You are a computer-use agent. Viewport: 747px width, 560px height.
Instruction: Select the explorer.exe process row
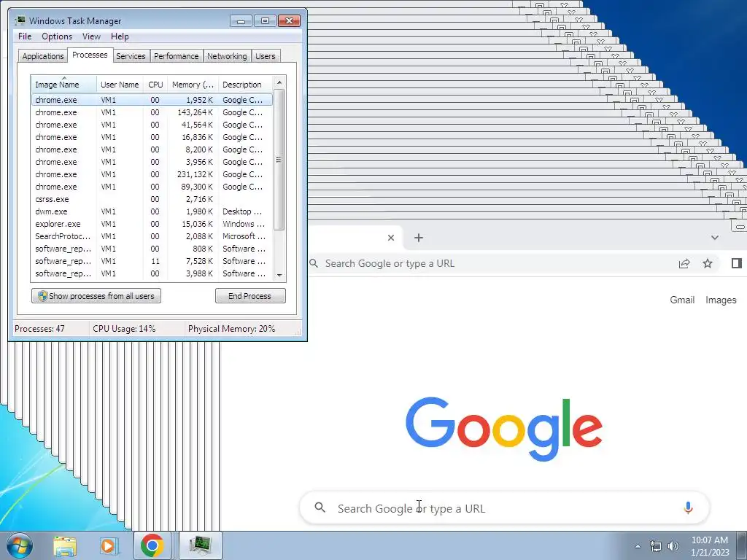[152, 224]
